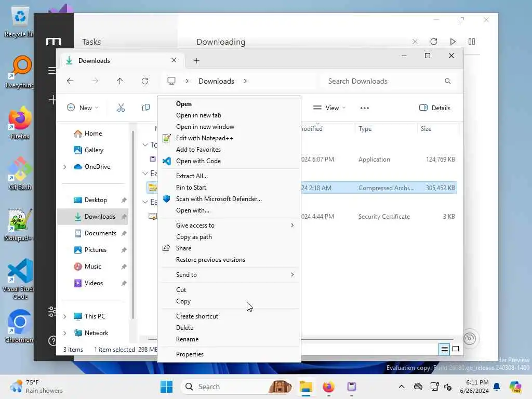Image resolution: width=532 pixels, height=399 pixels.
Task: Open the New dropdown button
Action: coord(83,108)
